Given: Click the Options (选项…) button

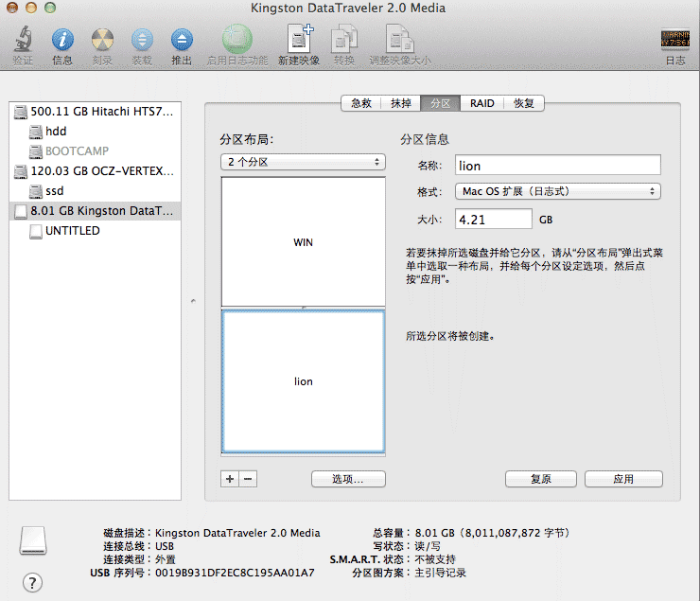Looking at the screenshot, I should pos(348,479).
